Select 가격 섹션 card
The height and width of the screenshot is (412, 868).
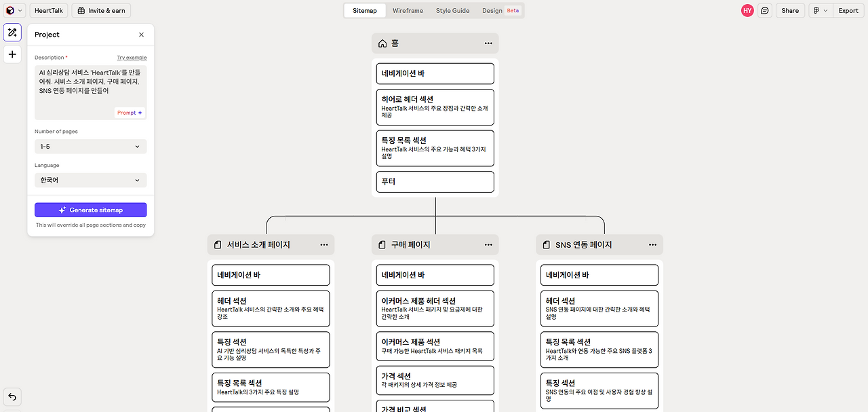tap(435, 380)
